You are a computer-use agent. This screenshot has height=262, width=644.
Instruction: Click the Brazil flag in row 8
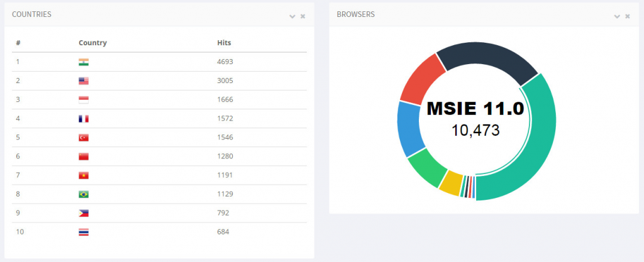point(84,194)
